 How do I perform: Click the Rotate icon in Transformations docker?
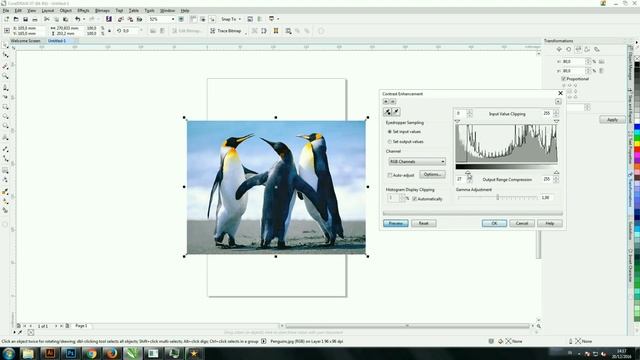point(569,49)
